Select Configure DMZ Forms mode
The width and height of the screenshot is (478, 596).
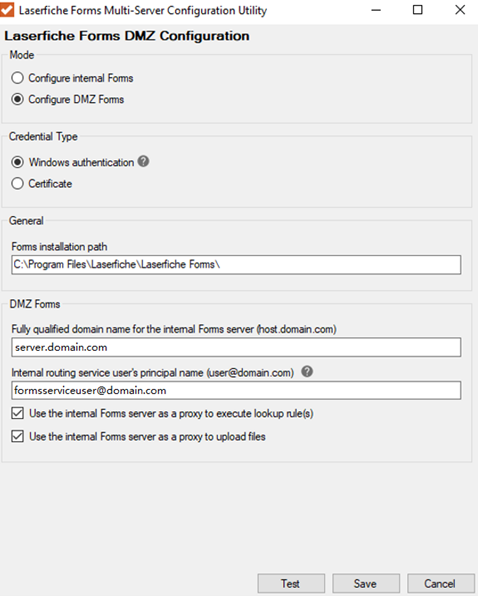17,99
